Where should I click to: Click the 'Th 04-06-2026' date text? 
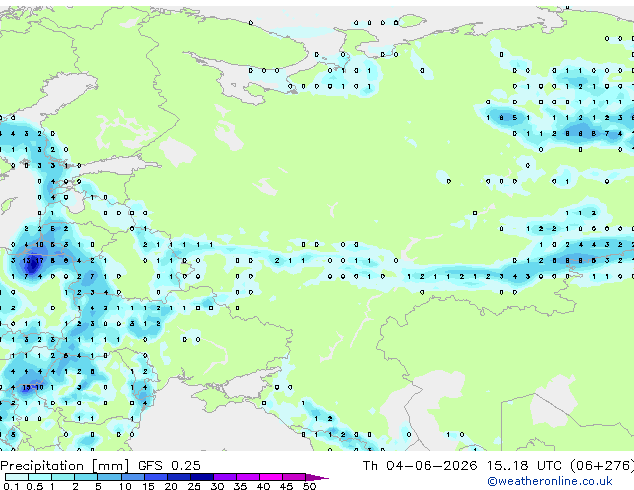pyautogui.click(x=420, y=466)
